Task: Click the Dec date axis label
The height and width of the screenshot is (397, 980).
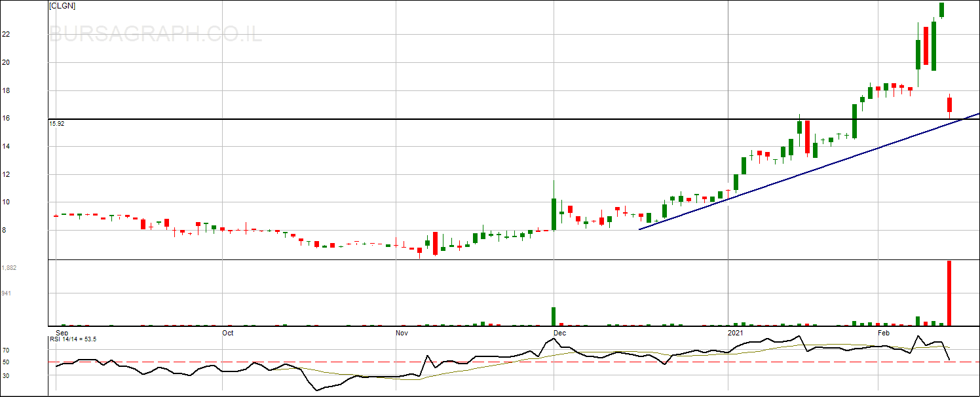Action: point(559,333)
